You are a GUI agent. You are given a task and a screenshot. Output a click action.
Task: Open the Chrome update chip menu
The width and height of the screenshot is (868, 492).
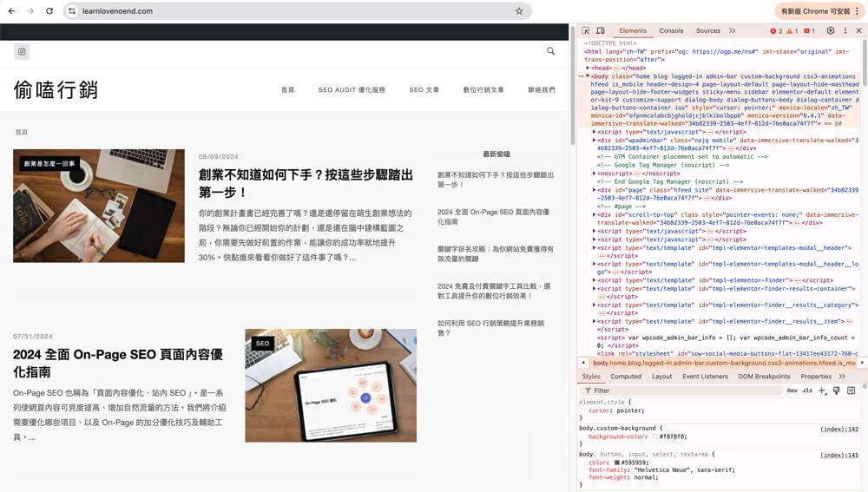coord(819,11)
